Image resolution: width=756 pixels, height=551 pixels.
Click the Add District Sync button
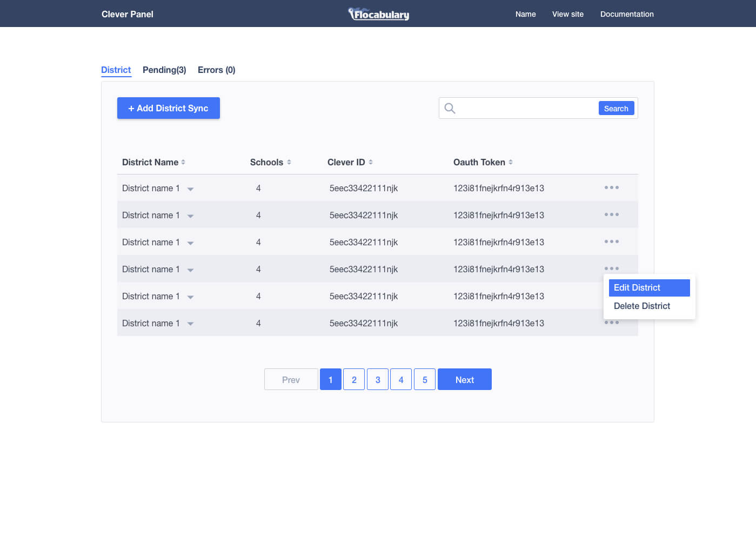[x=169, y=108]
